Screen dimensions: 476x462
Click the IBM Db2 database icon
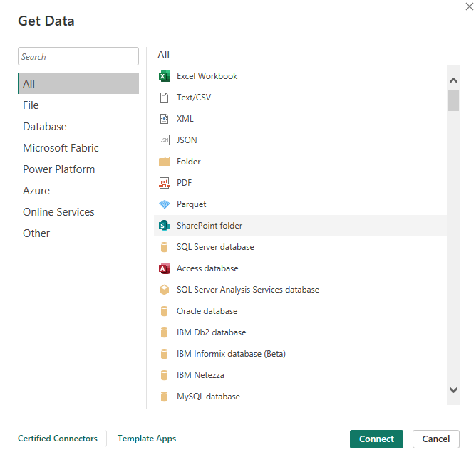coord(164,332)
